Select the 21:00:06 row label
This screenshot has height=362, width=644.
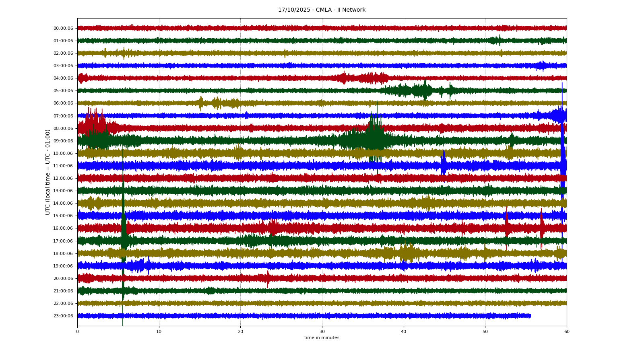coord(63,291)
